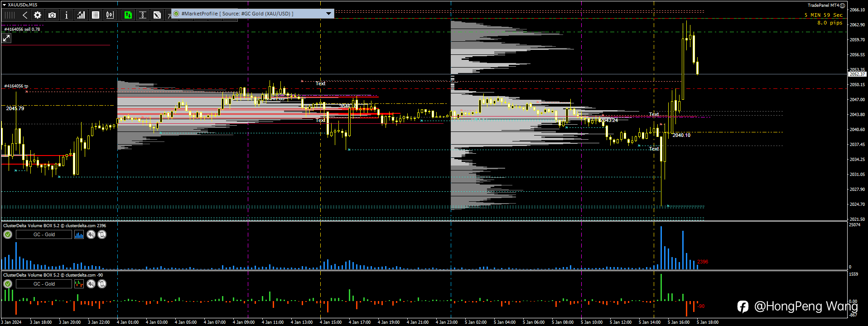The width and height of the screenshot is (868, 326).
Task: Open settings via the gear icon
Action: pyautogui.click(x=38, y=15)
